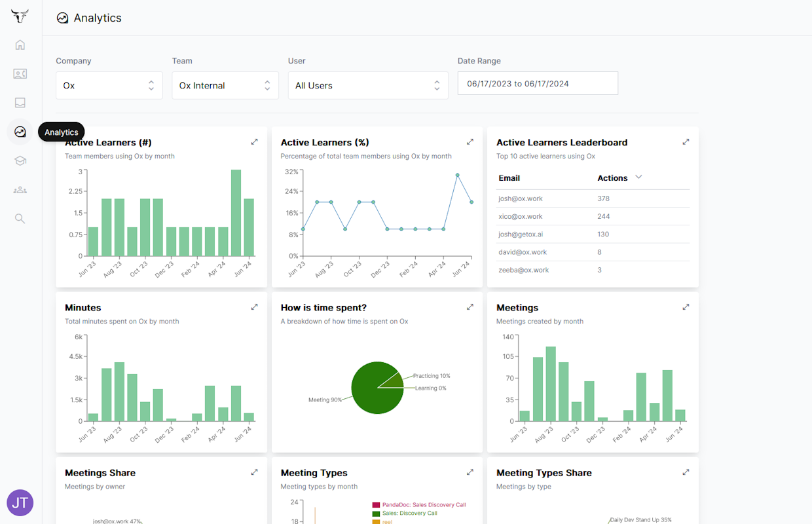
Task: Click the search magnifier sidebar icon
Action: [20, 219]
